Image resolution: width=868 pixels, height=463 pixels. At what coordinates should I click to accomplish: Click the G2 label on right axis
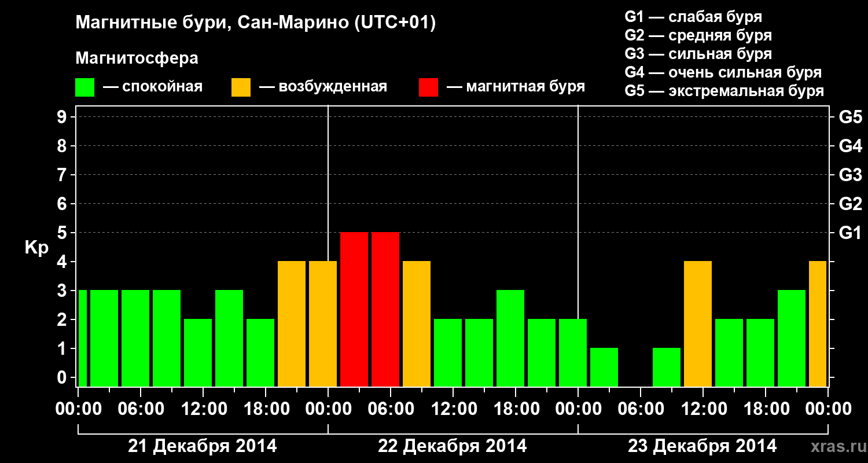coord(850,204)
